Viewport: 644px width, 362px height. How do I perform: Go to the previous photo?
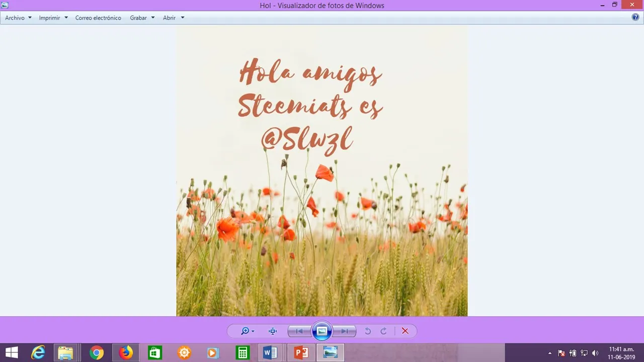coord(299,331)
